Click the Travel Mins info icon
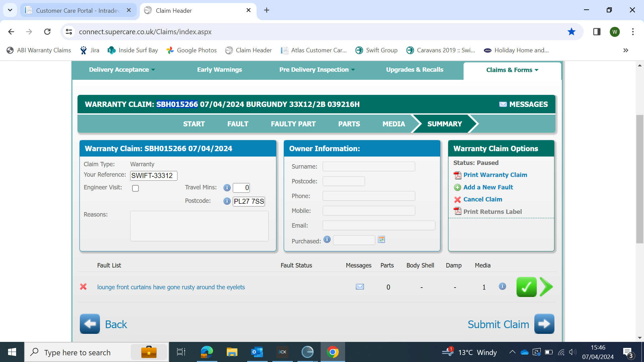Viewport: 644px width, 362px height. (227, 188)
